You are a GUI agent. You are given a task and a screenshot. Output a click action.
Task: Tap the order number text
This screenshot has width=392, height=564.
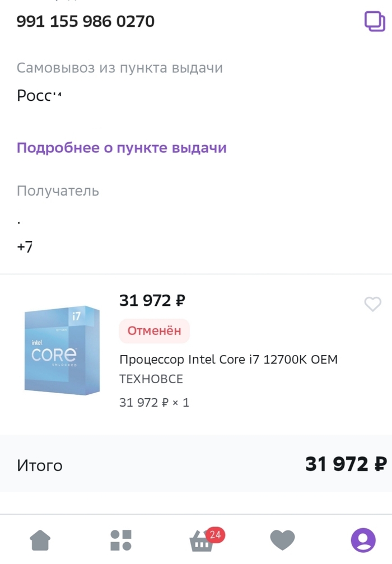(x=86, y=22)
